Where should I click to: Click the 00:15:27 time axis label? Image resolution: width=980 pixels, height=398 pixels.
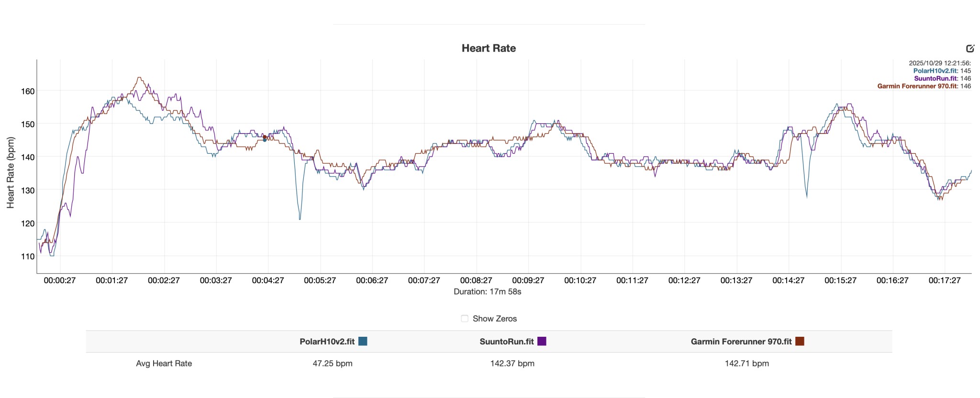[x=840, y=280]
